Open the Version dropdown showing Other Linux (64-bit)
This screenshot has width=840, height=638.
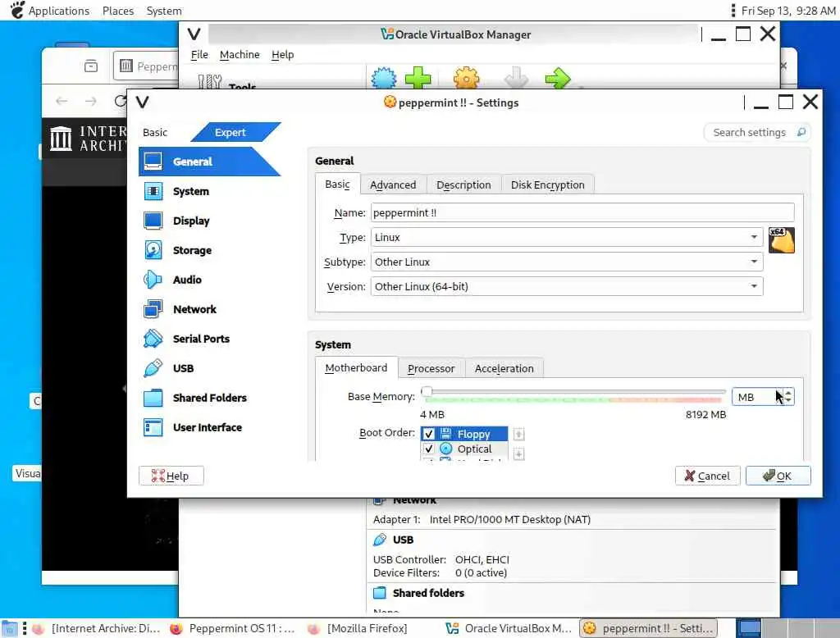click(567, 286)
